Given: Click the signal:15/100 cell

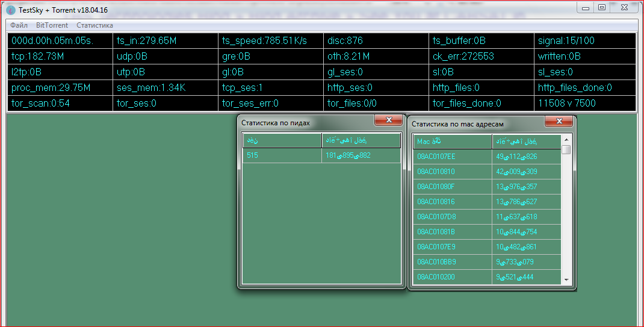Looking at the screenshot, I should tap(584, 41).
